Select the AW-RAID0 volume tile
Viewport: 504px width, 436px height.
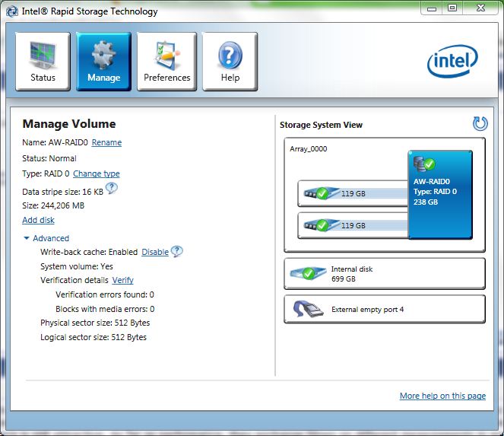pos(440,195)
